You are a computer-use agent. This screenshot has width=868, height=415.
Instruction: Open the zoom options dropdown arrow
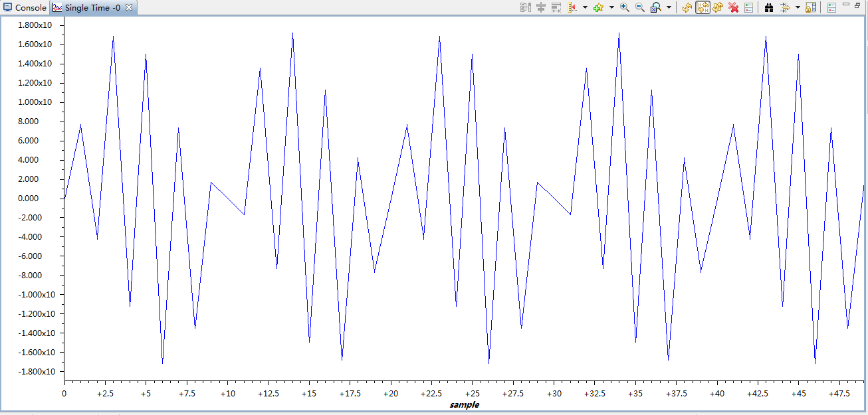669,7
